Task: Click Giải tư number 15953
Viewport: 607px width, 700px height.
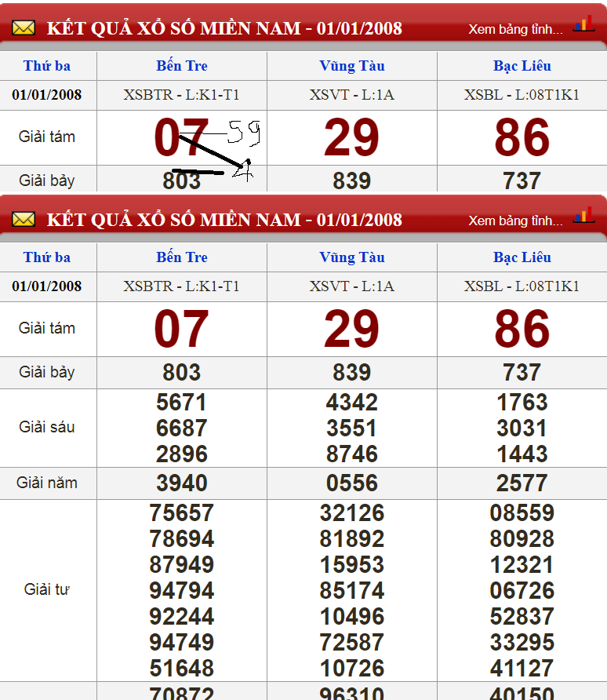Action: (352, 565)
